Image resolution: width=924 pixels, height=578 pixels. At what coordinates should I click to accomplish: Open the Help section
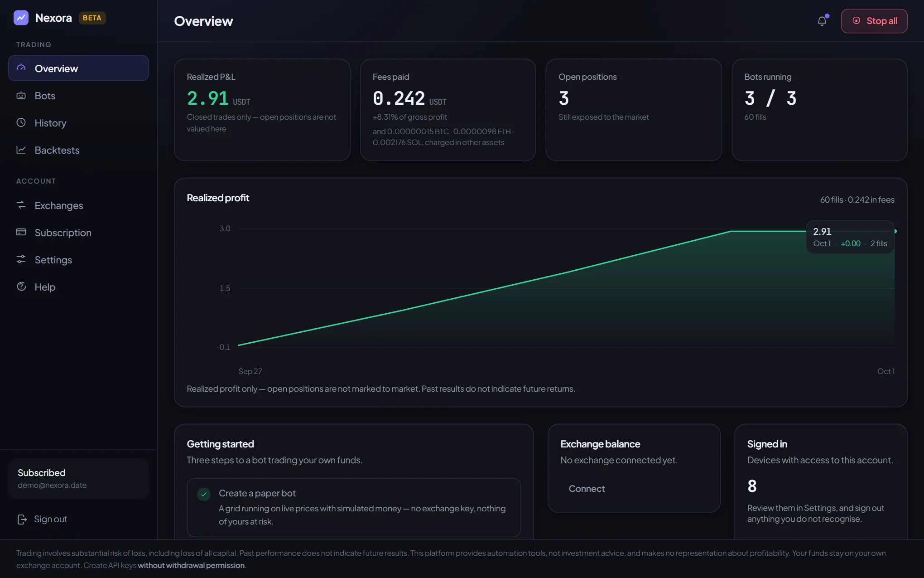pyautogui.click(x=78, y=287)
